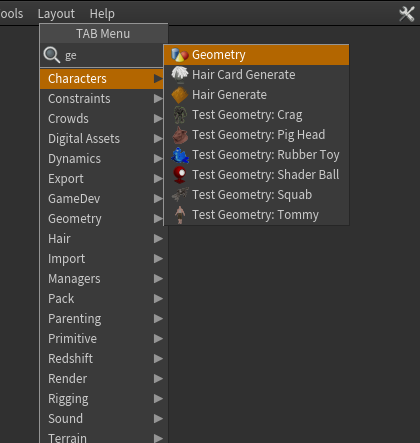Screen dimensions: 420x443
Task: Click the Geometry node icon in search results
Action: (x=180, y=55)
